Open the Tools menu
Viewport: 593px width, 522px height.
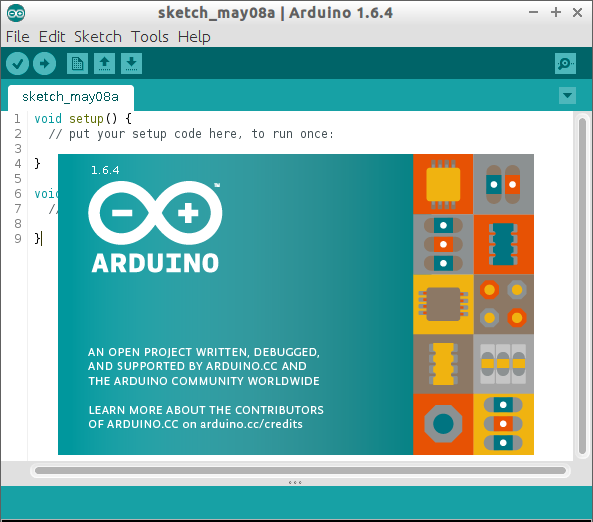(150, 37)
